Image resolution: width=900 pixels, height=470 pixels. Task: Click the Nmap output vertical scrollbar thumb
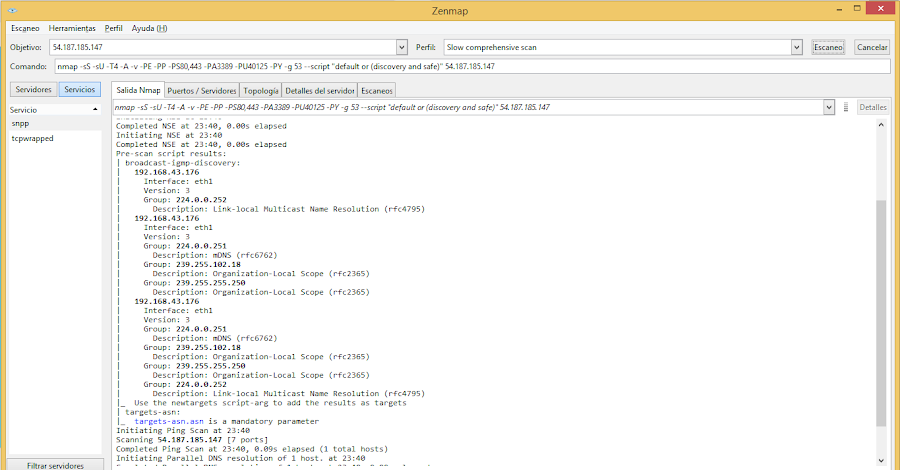pyautogui.click(x=881, y=313)
